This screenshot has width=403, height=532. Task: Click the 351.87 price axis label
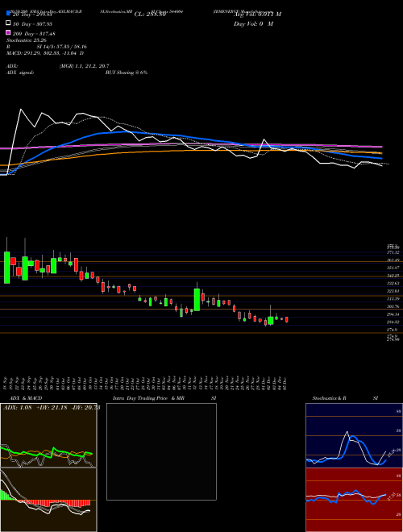(x=393, y=268)
